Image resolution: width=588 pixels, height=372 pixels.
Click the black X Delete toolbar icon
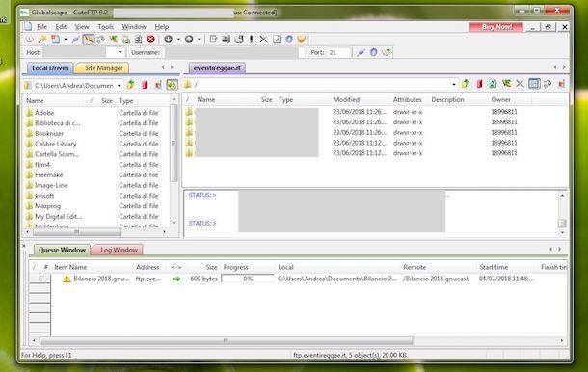tap(263, 39)
